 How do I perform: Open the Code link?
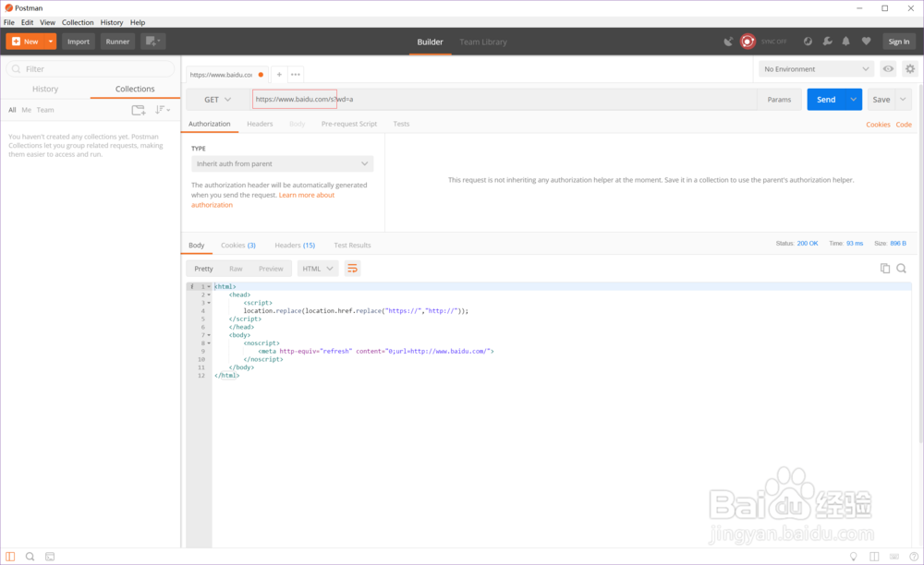pyautogui.click(x=904, y=125)
